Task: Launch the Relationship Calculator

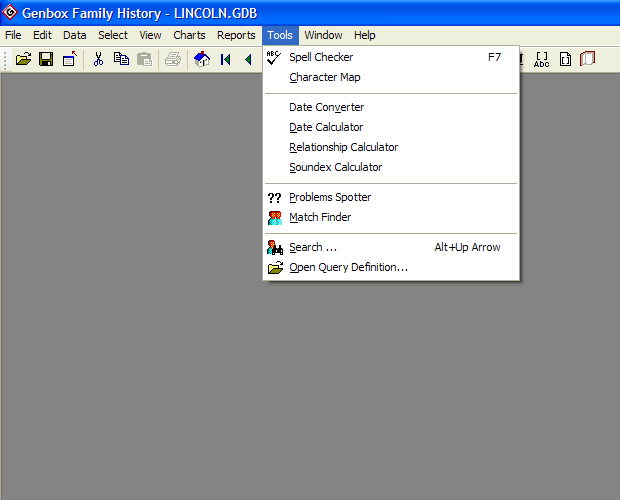Action: [x=343, y=147]
